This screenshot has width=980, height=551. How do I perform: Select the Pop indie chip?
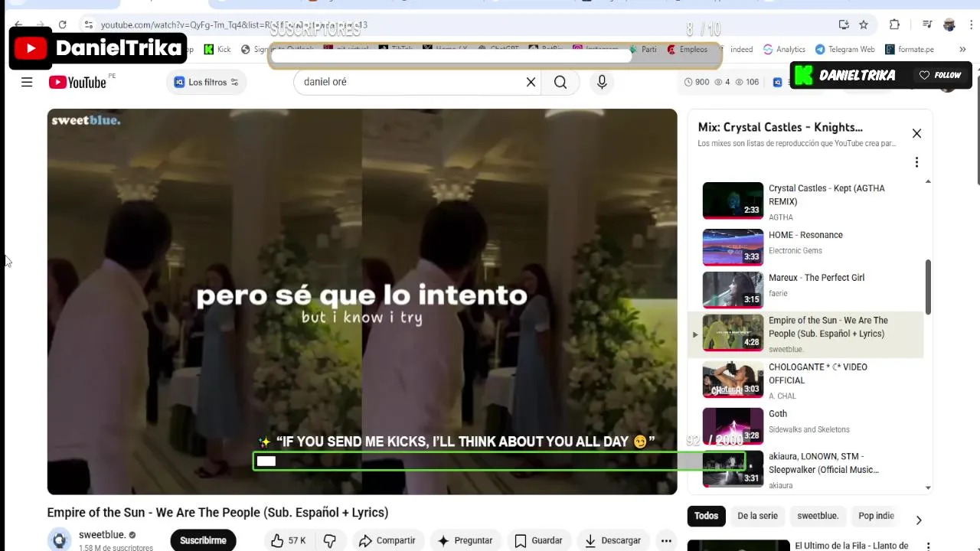[x=876, y=516]
